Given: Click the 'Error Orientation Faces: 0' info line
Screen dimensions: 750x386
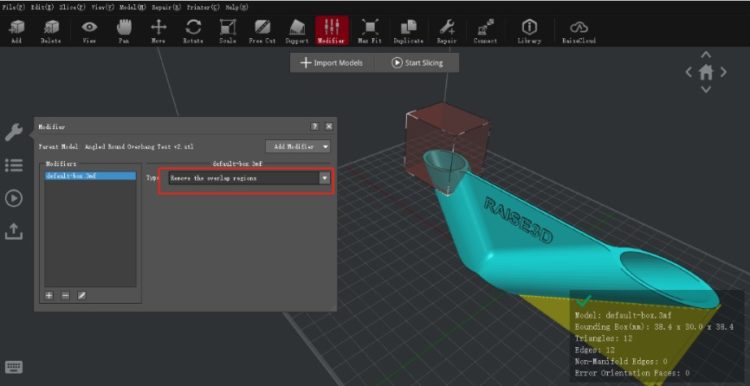Looking at the screenshot, I should point(632,373).
